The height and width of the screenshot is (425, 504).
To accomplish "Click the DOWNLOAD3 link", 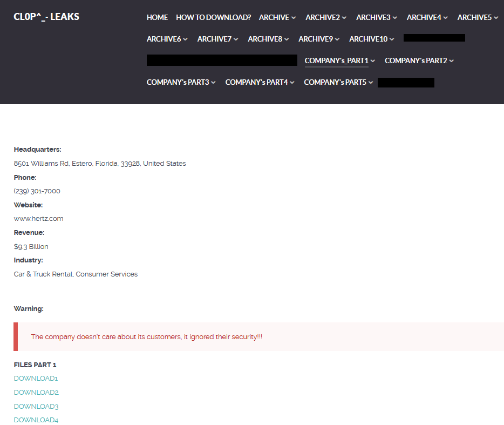I will coord(36,406).
